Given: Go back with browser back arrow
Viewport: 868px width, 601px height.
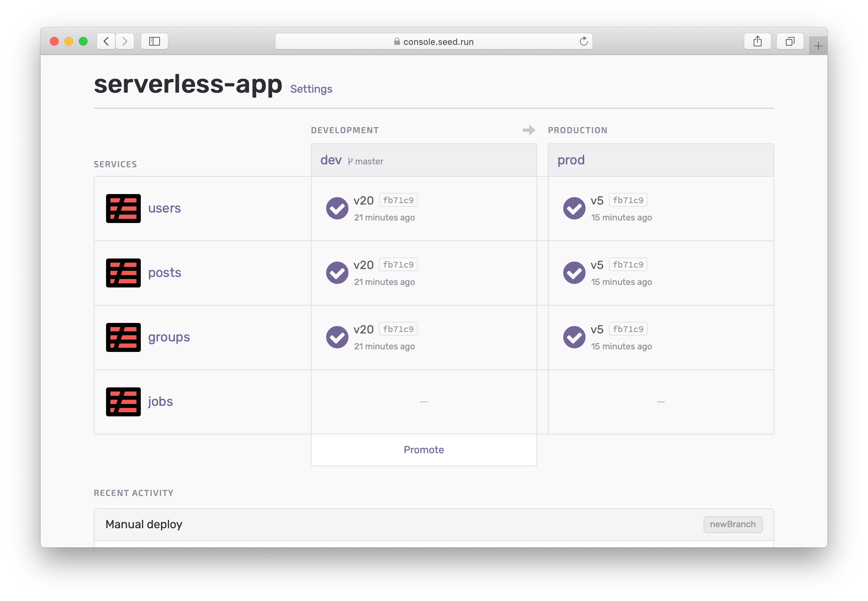Looking at the screenshot, I should click(106, 41).
